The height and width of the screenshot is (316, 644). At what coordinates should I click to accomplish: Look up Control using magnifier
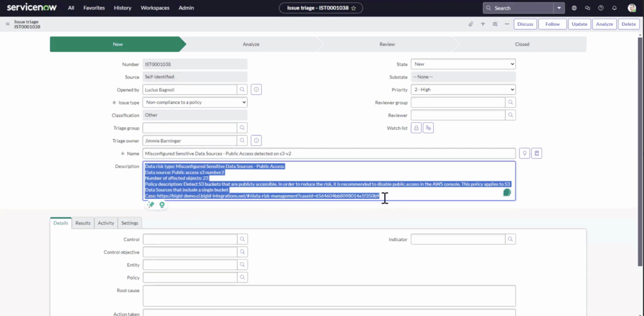pyautogui.click(x=242, y=240)
